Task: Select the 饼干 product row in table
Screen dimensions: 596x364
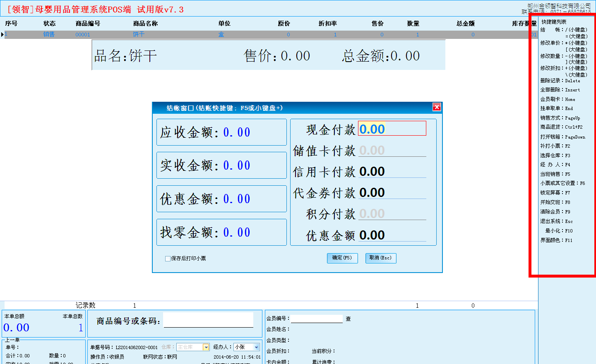Action: (x=139, y=34)
